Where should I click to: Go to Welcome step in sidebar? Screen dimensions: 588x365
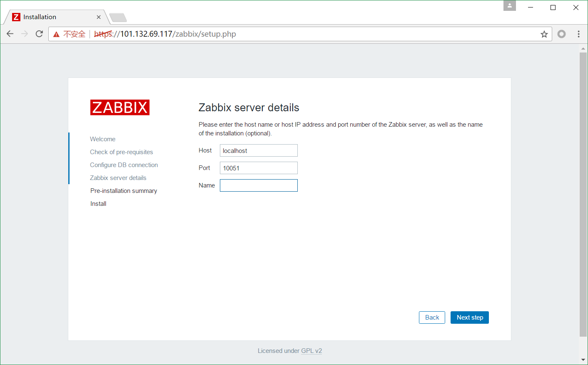tap(103, 139)
